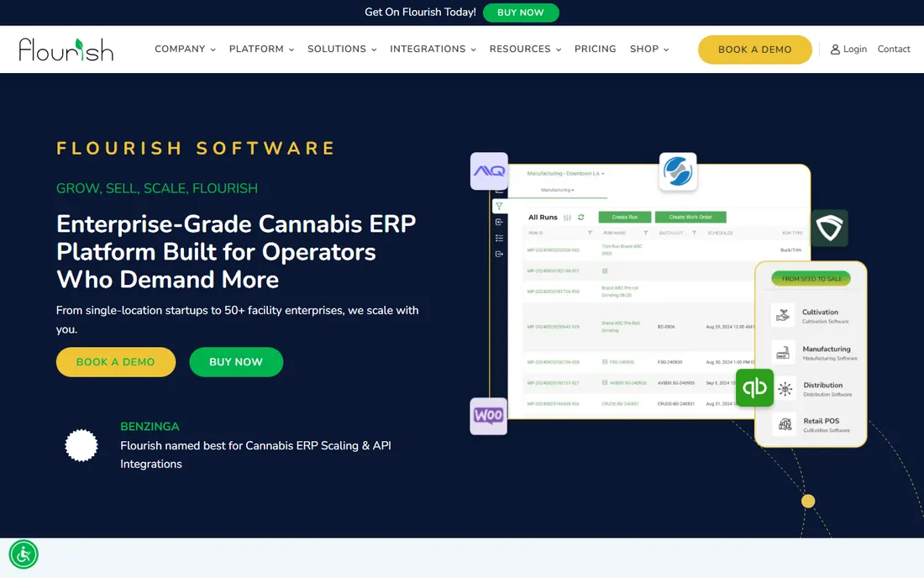
Task: Click the Distribution software icon
Action: (x=785, y=389)
